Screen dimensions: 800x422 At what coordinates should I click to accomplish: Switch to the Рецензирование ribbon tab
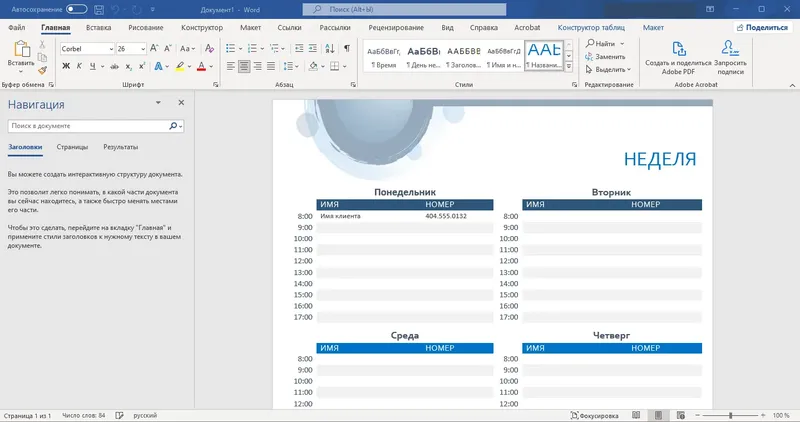click(396, 28)
